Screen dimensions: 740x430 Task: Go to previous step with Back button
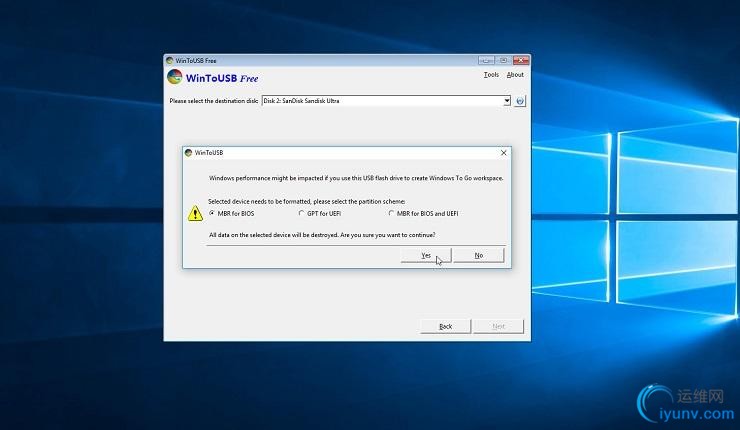[446, 326]
